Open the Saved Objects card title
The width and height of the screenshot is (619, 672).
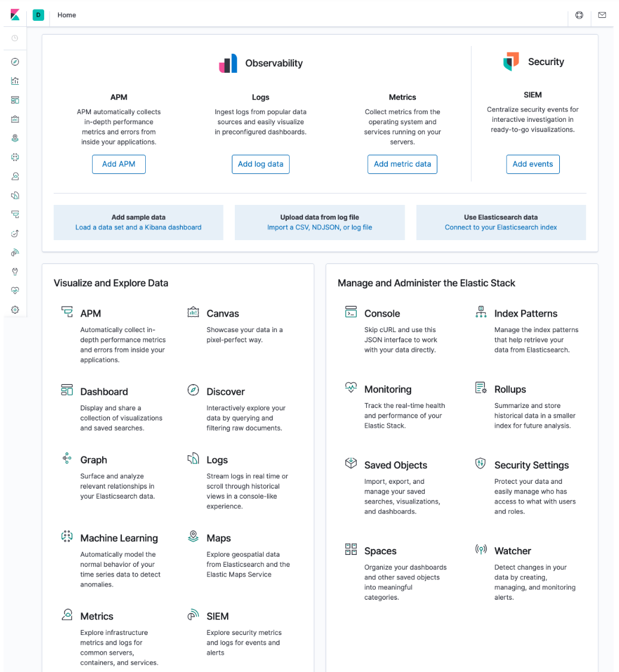[396, 465]
